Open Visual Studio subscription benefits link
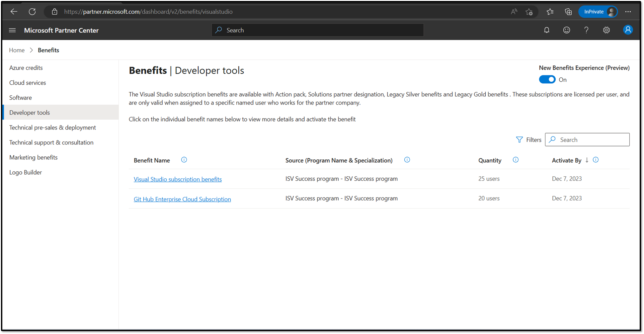Screen dimensions: 644x334 coord(178,179)
